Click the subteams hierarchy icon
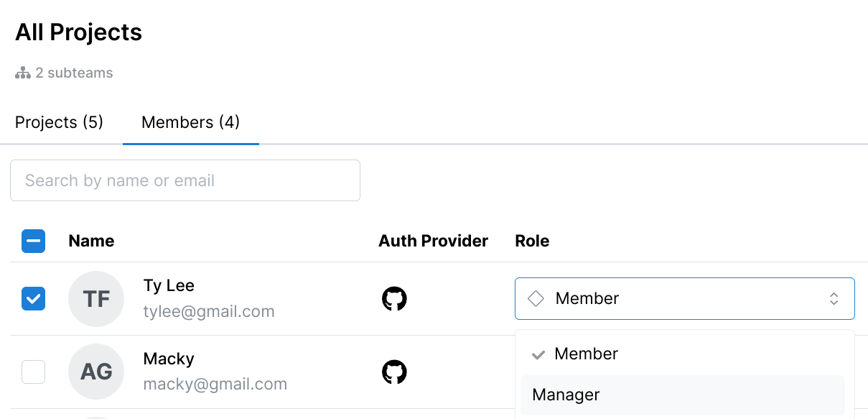This screenshot has height=419, width=868. coord(22,72)
